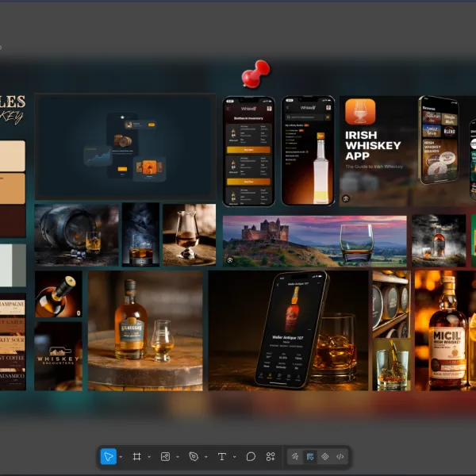Select the Frame tool
The image size is (476, 476).
(137, 456)
